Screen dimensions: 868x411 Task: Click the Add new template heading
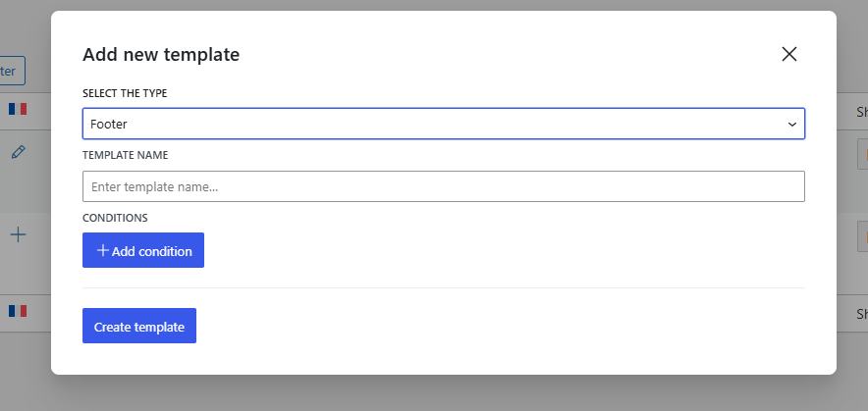(x=161, y=54)
